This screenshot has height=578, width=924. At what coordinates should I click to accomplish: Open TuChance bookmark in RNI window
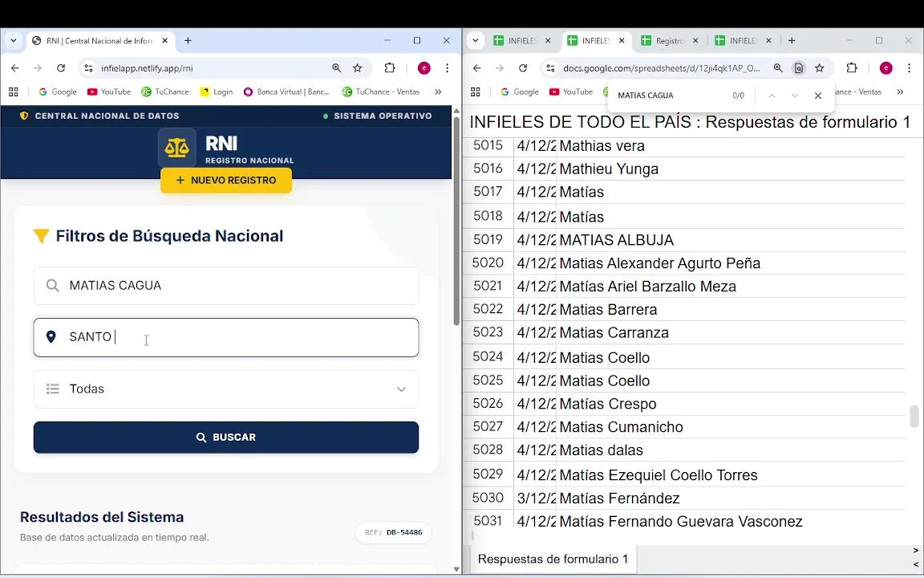(165, 92)
